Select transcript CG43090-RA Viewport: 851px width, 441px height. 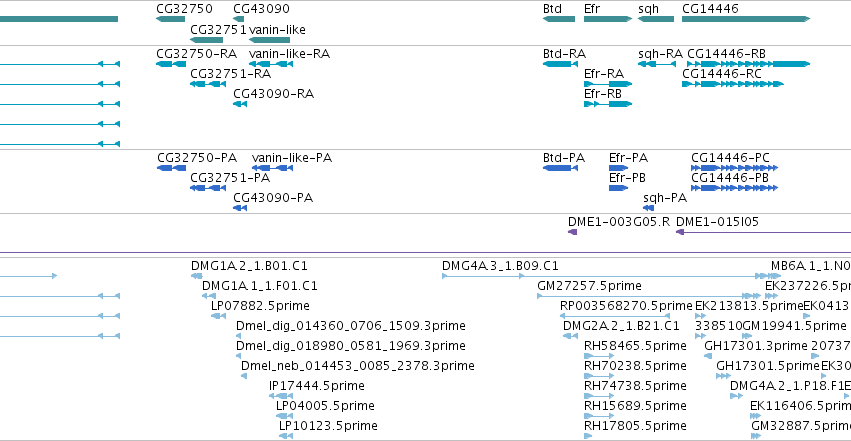point(240,104)
